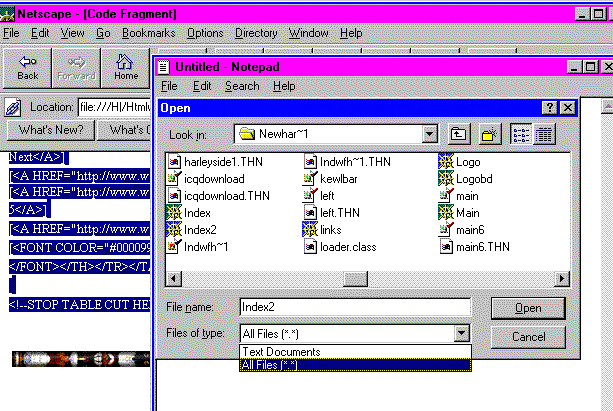Click What's New? button in Netscape
The image size is (613, 411).
51,130
